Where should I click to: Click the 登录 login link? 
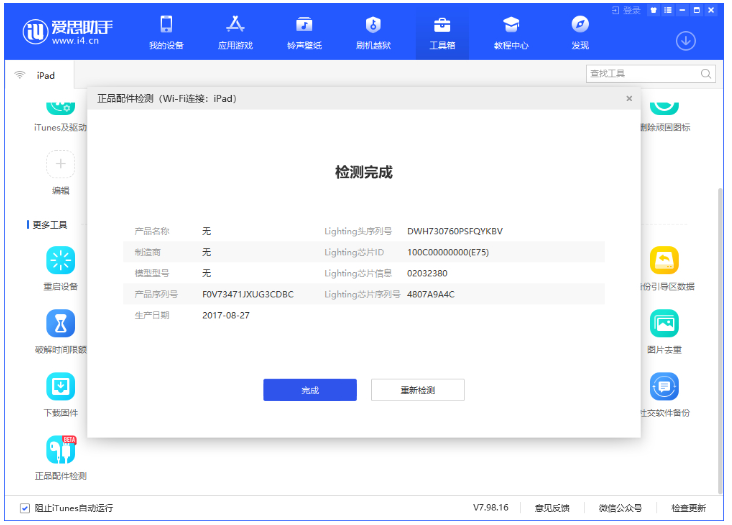point(626,10)
